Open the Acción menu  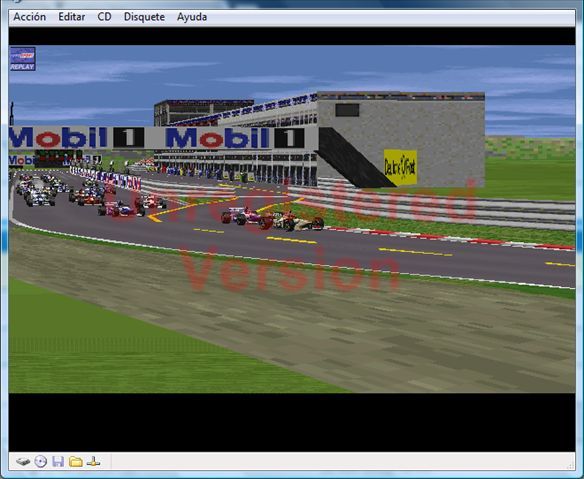[30, 17]
